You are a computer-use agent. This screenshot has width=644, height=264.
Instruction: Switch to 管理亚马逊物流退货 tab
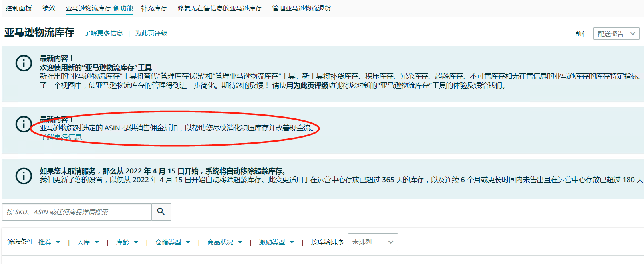pos(302,8)
